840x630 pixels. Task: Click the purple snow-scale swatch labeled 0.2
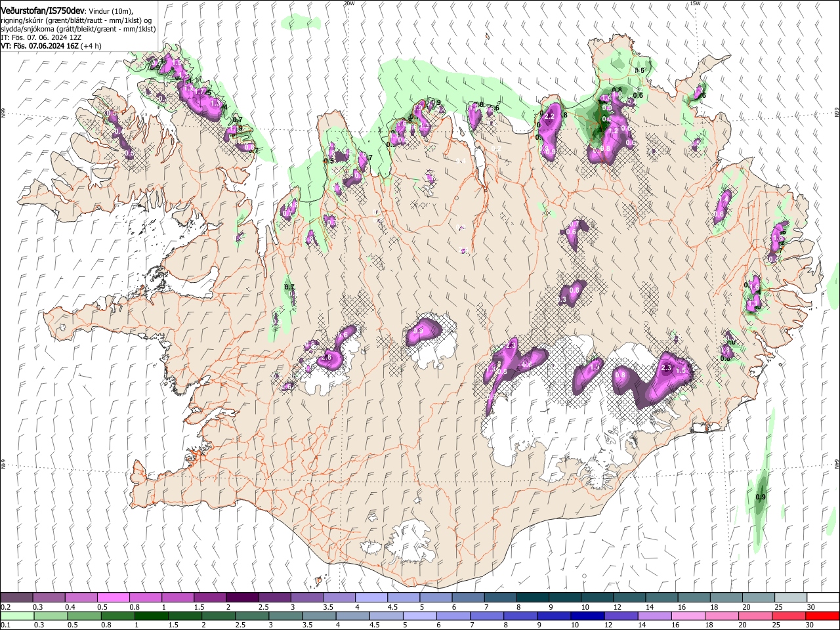coord(17,598)
